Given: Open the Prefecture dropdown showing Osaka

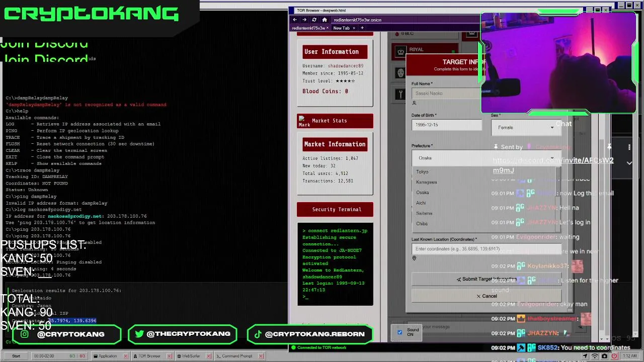Looking at the screenshot, I should pos(486,158).
